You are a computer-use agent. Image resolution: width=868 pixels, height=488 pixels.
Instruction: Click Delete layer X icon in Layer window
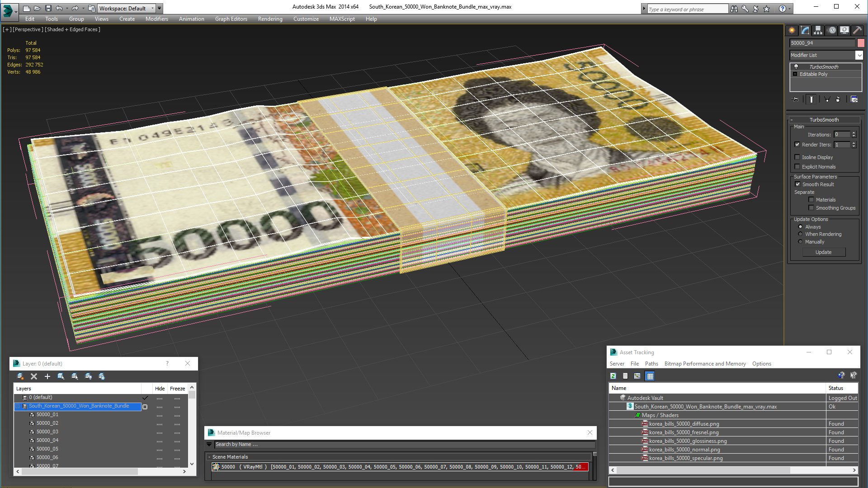33,376
